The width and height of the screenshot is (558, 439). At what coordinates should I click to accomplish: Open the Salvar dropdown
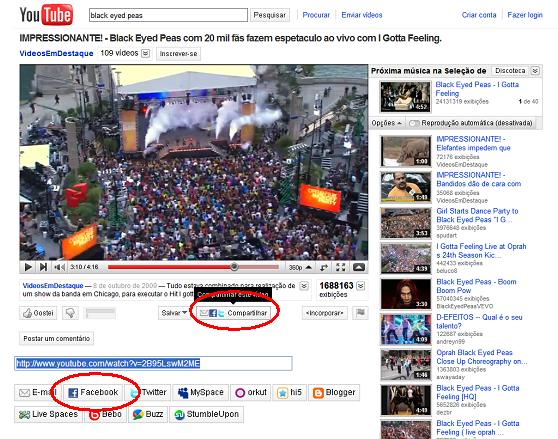tap(174, 313)
